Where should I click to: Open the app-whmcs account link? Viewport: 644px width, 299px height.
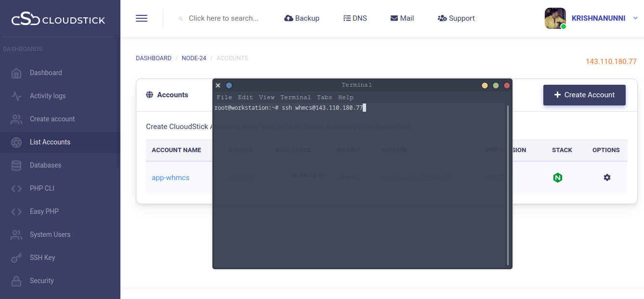(171, 178)
